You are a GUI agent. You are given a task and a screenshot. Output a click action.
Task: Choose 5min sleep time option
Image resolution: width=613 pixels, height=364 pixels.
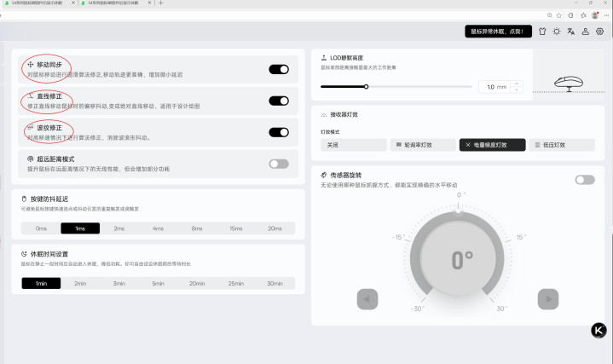click(158, 283)
